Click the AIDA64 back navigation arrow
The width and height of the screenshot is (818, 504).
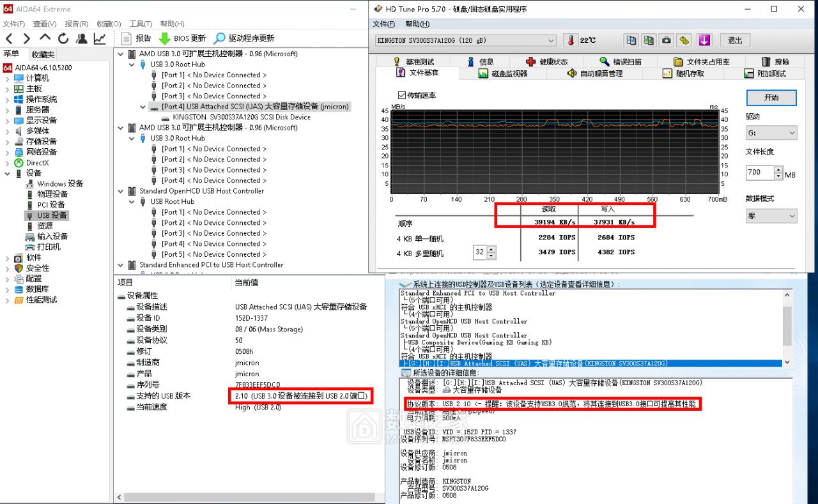pyautogui.click(x=9, y=38)
